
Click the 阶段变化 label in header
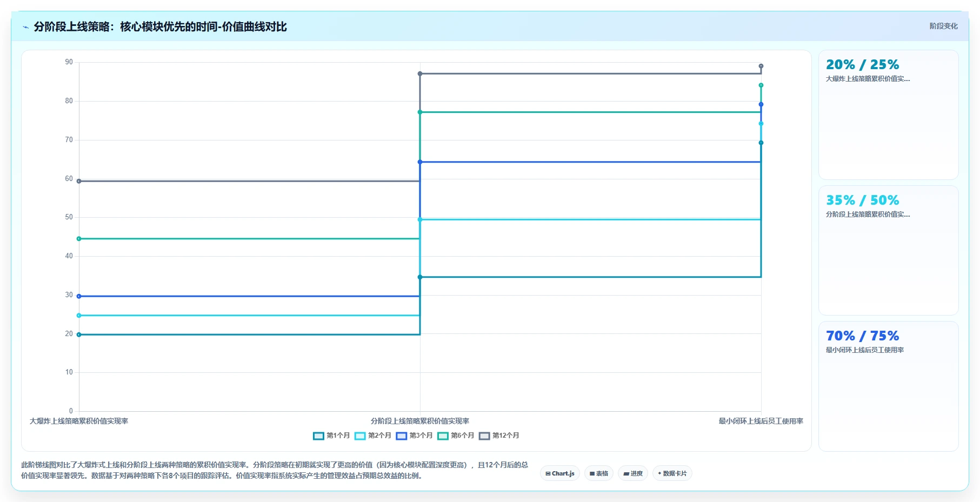tap(944, 26)
